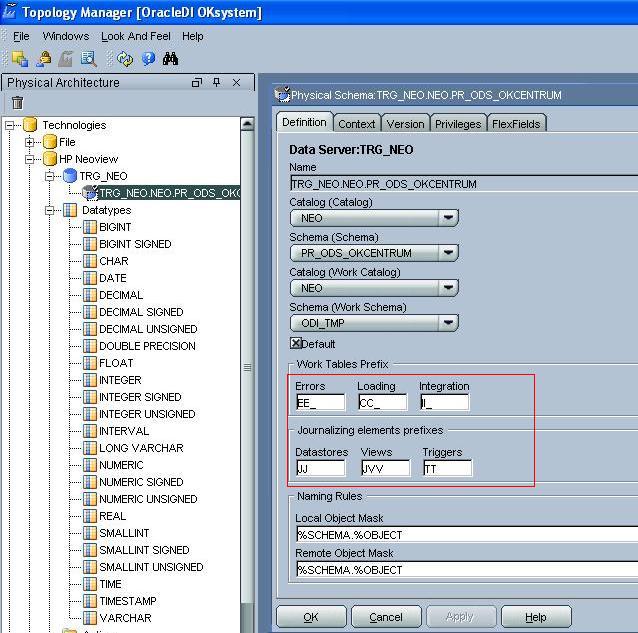638x633 pixels.
Task: Open the Windows menu
Action: click(66, 36)
